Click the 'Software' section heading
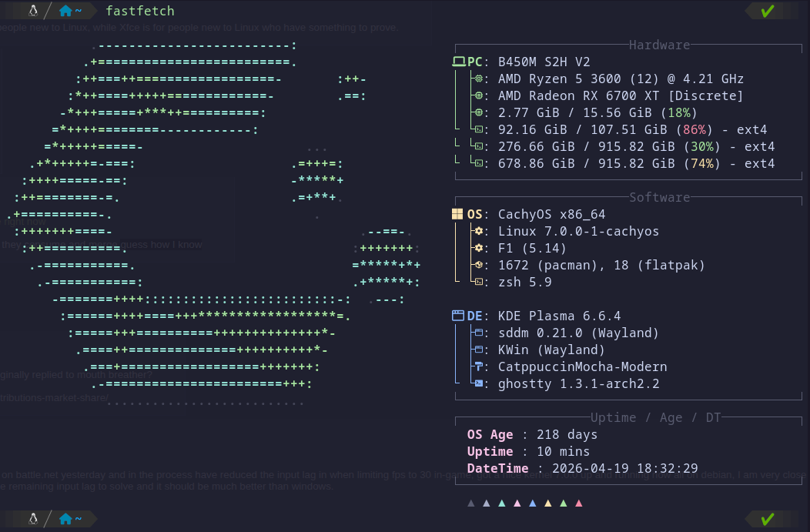Viewport: 810px width, 532px height. tap(659, 198)
